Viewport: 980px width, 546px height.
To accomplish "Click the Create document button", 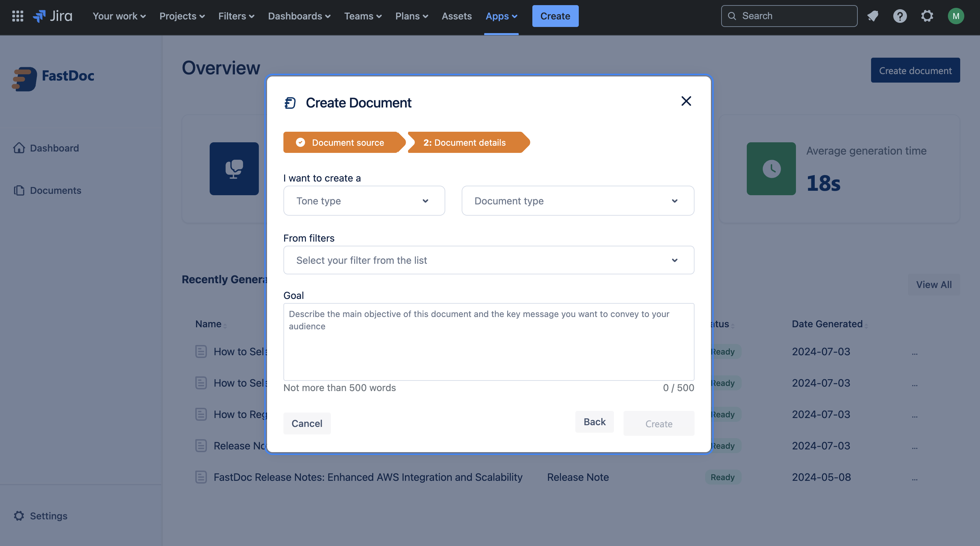I will (x=915, y=70).
